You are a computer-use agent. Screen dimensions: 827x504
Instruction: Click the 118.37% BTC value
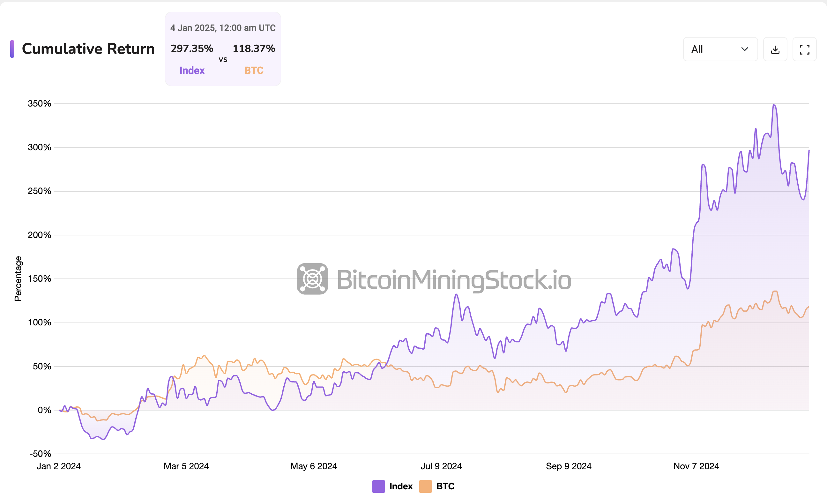254,48
